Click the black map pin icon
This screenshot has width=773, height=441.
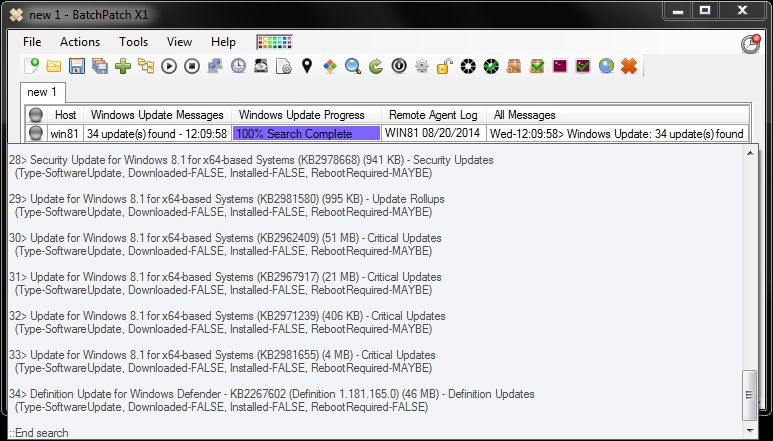tap(307, 66)
